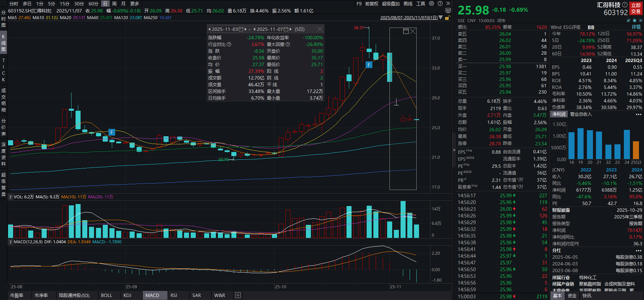
Task: Click the 立即交易 trade button
Action: [636, 8]
